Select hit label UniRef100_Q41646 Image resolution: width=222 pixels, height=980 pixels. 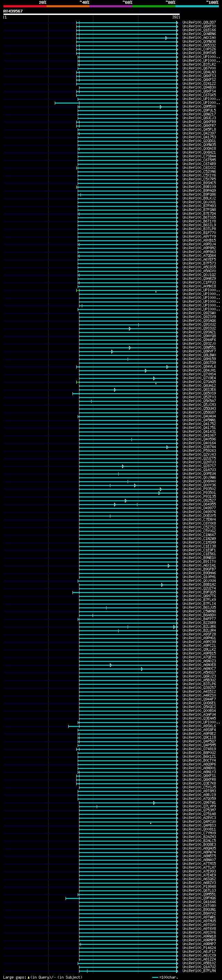point(199,902)
